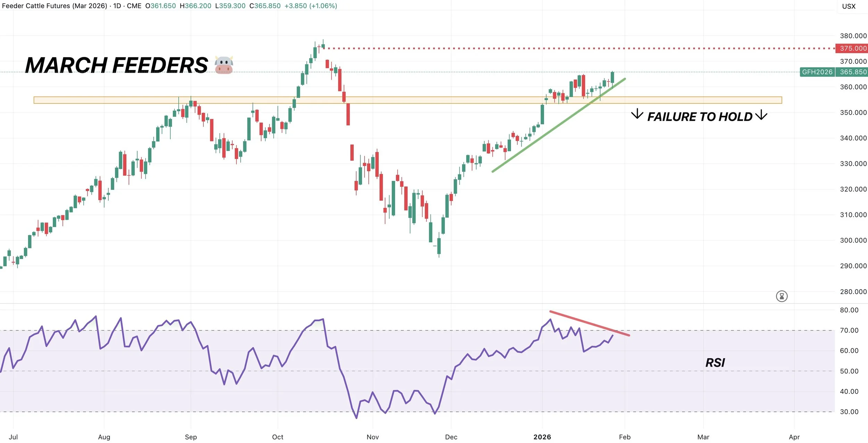Click the GFH2026 symbol label
Screen dimensions: 868x443
pos(817,72)
